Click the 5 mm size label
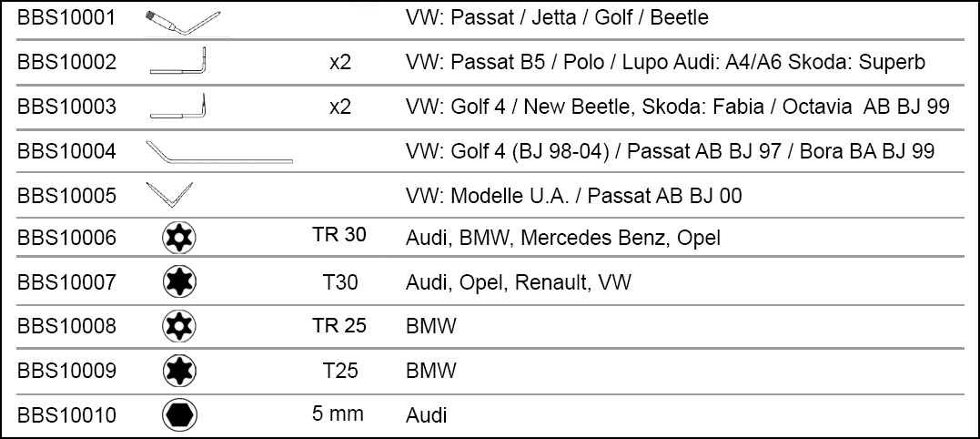The image size is (980, 439). click(x=338, y=413)
